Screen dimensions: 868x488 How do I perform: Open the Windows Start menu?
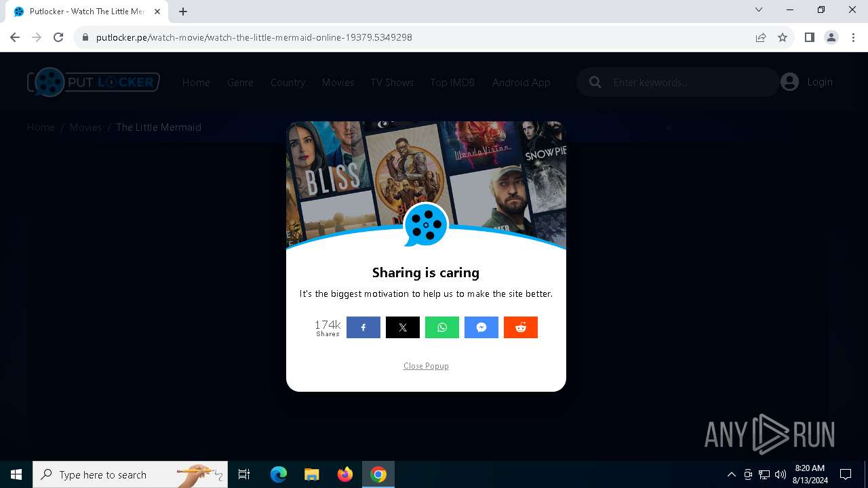tap(16, 474)
